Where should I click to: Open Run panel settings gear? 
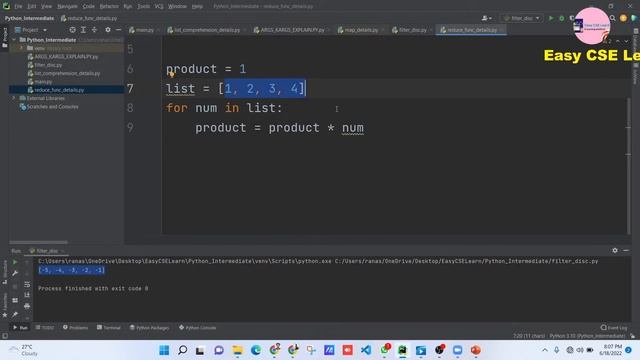pos(615,250)
